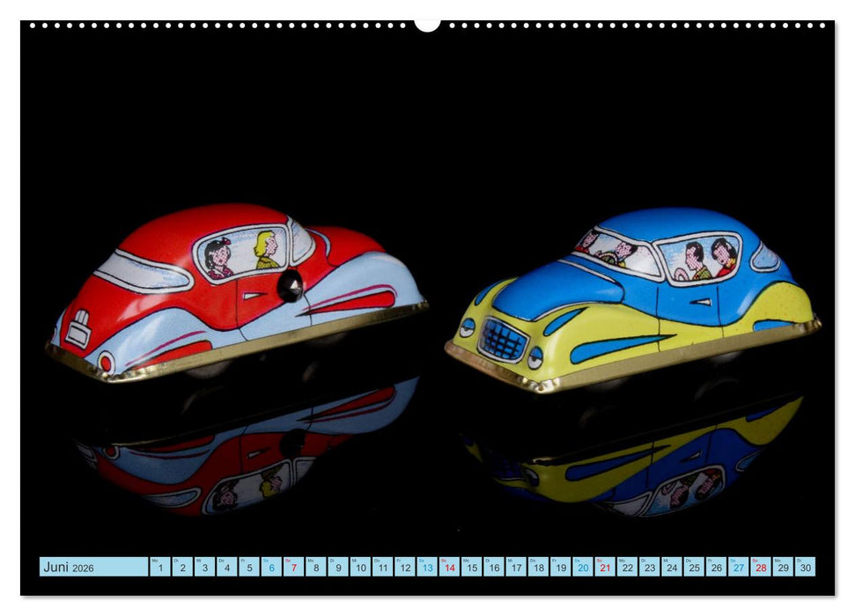Choose day 14 in the calendar strip
Image resolution: width=855 pixels, height=616 pixels.
click(449, 567)
